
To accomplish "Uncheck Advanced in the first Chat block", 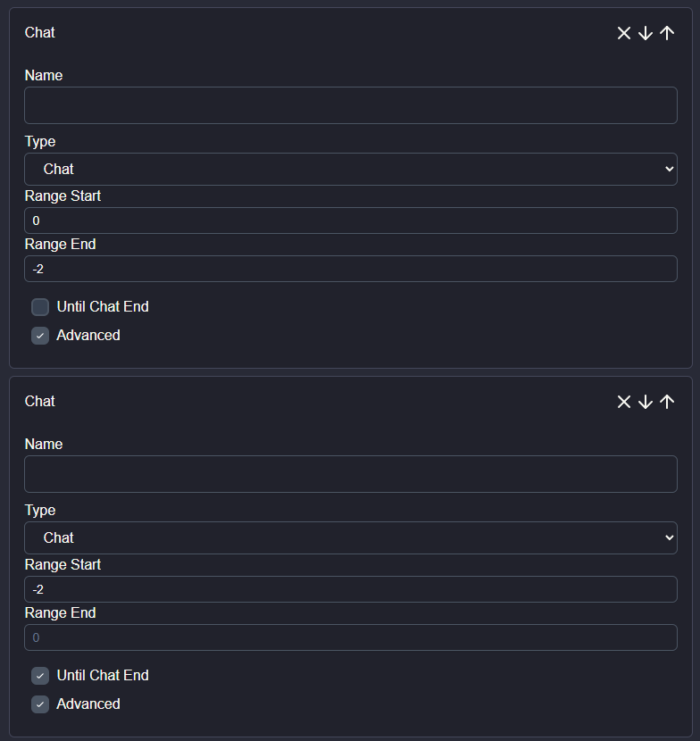I will (40, 336).
